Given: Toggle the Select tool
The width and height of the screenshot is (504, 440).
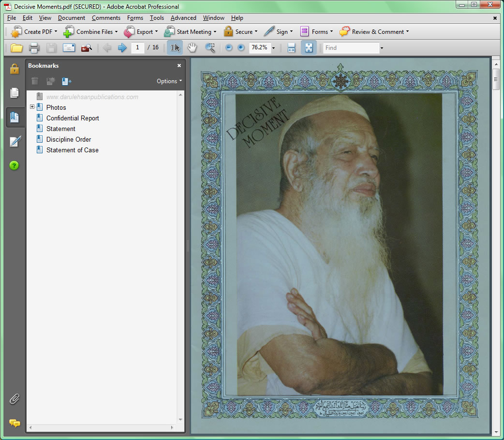Looking at the screenshot, I should click(175, 48).
